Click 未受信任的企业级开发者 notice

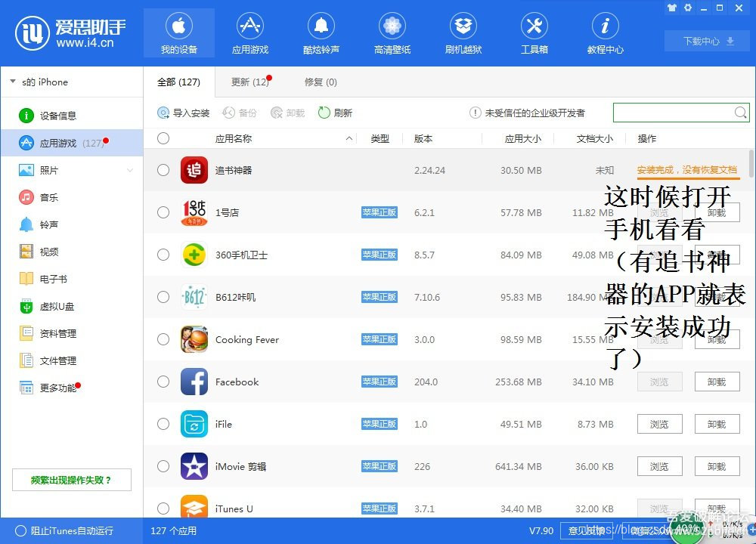point(527,113)
